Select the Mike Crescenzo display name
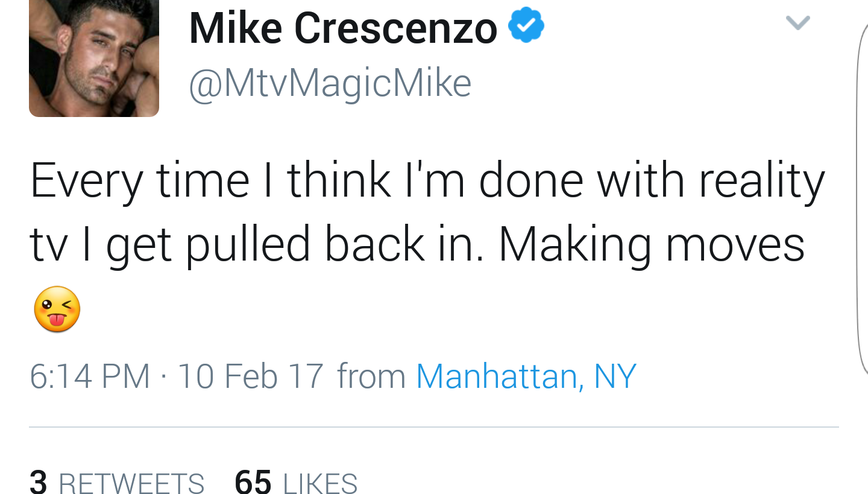The image size is (868, 494). (344, 28)
